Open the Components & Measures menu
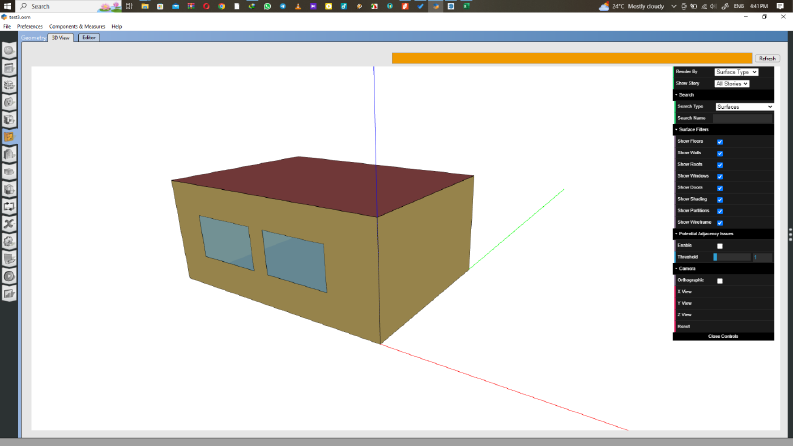This screenshot has width=793, height=446. [x=77, y=26]
